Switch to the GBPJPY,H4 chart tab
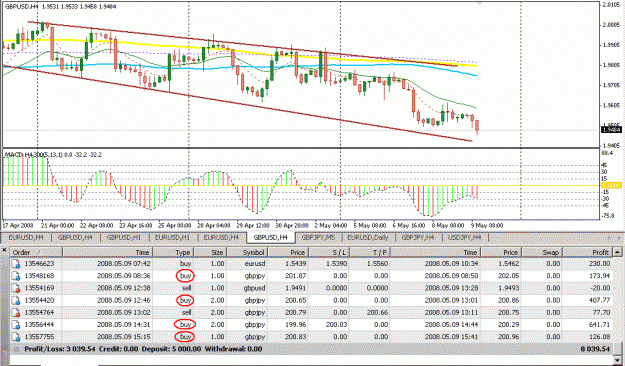Screen dimensions: 625x366 [x=418, y=238]
